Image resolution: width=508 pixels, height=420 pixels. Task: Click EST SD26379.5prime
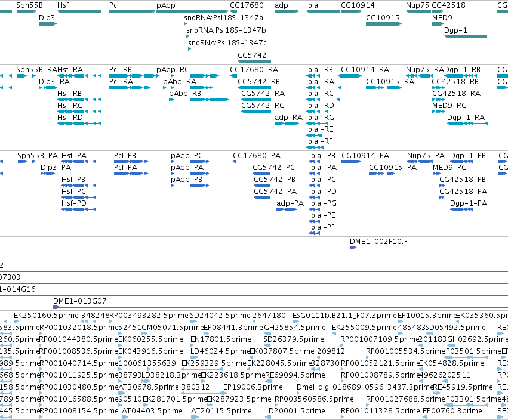point(294,339)
